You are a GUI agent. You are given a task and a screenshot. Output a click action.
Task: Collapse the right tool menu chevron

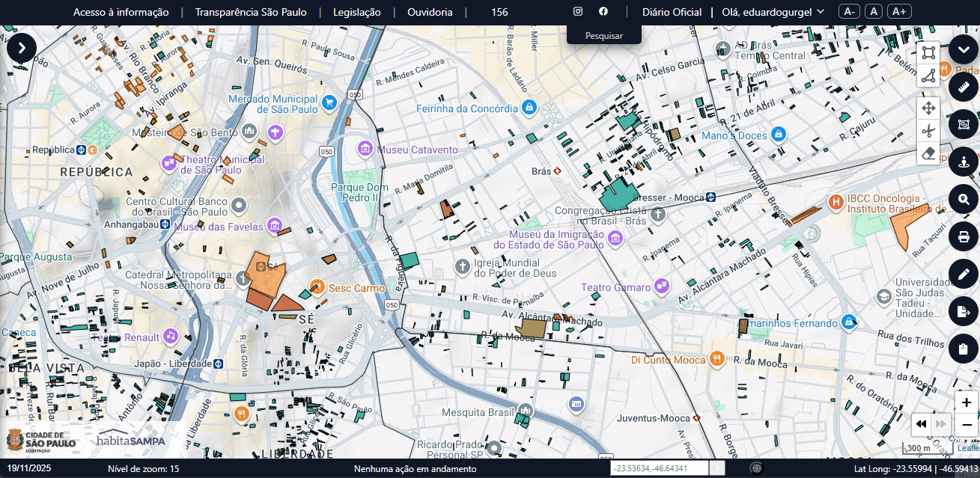coord(964,49)
